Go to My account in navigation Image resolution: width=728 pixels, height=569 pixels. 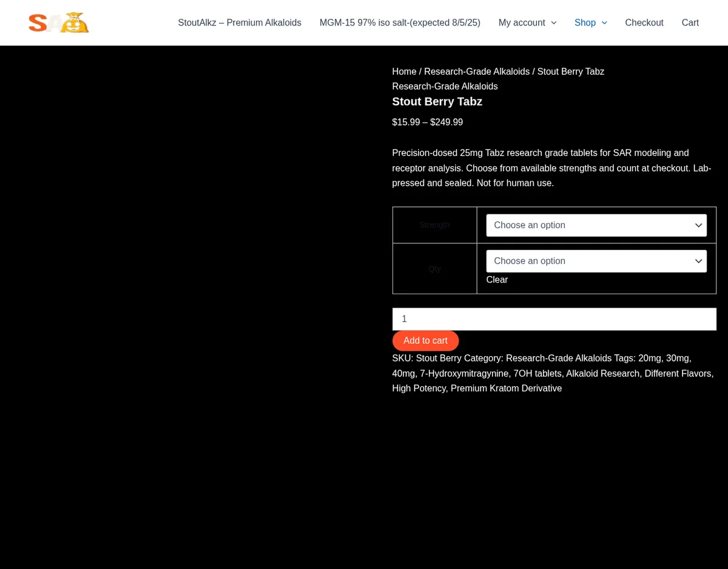522,22
